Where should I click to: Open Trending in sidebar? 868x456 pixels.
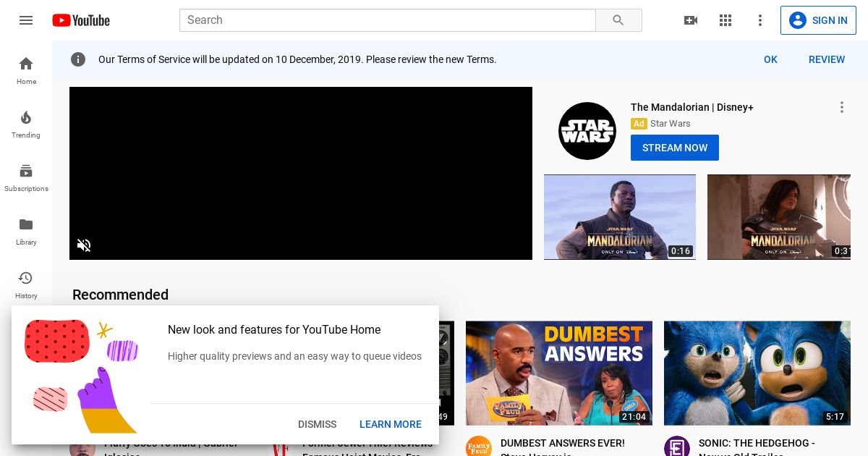(x=26, y=124)
